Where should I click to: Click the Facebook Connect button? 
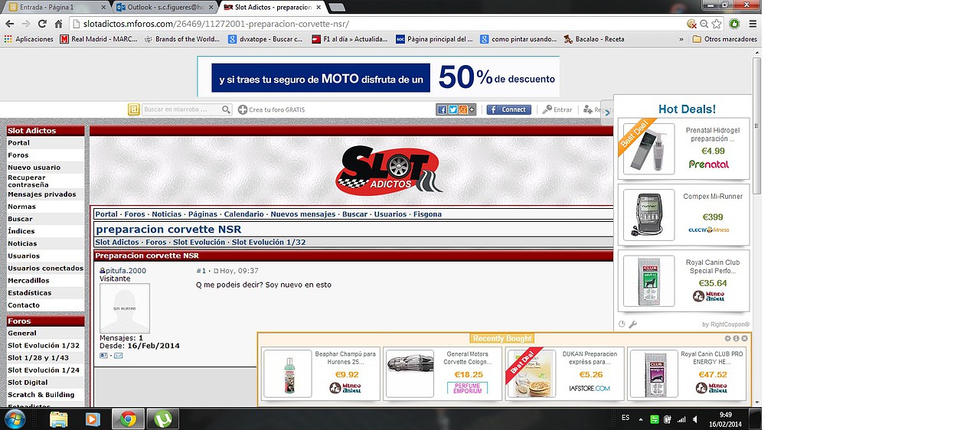pos(508,109)
